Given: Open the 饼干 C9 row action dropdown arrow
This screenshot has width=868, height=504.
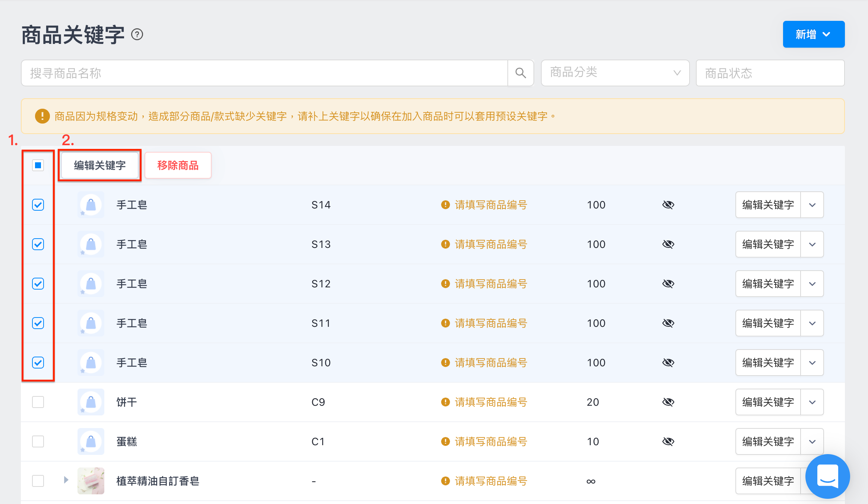Looking at the screenshot, I should coord(812,402).
